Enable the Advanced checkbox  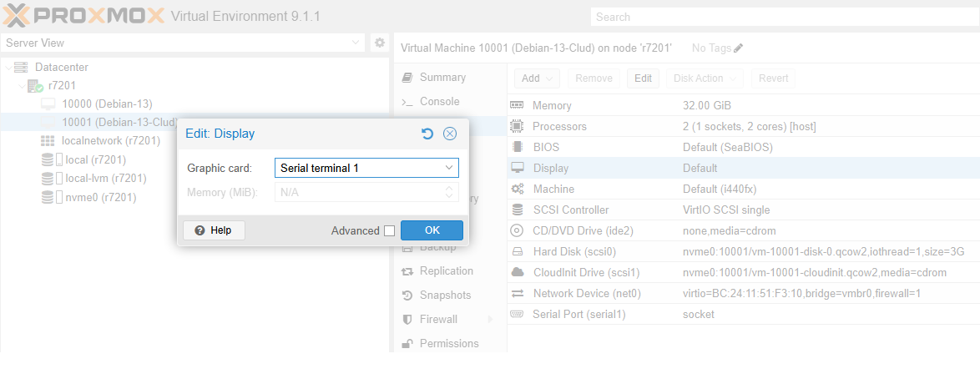point(389,231)
